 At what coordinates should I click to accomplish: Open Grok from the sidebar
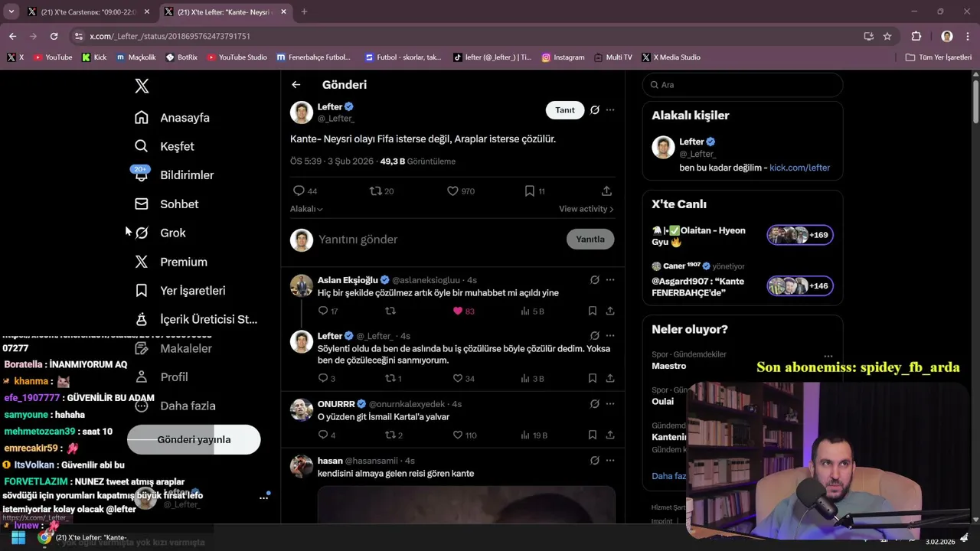[x=160, y=233]
